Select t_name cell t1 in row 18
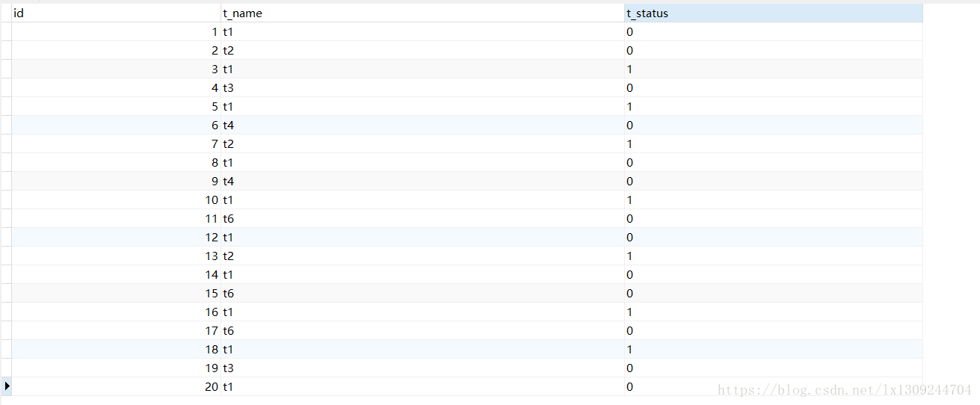Viewport: 980px width, 405px height. (x=422, y=350)
